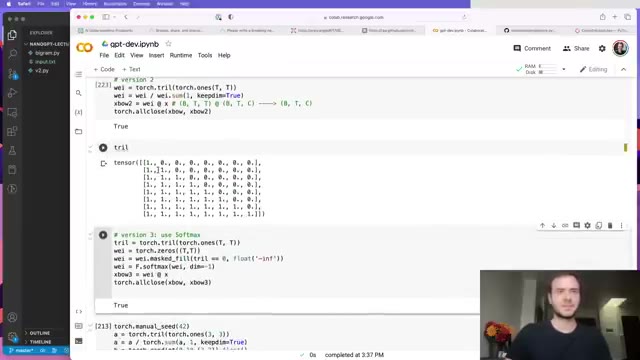Open Runtime menu in Colab
The height and width of the screenshot is (360, 640).
click(181, 55)
